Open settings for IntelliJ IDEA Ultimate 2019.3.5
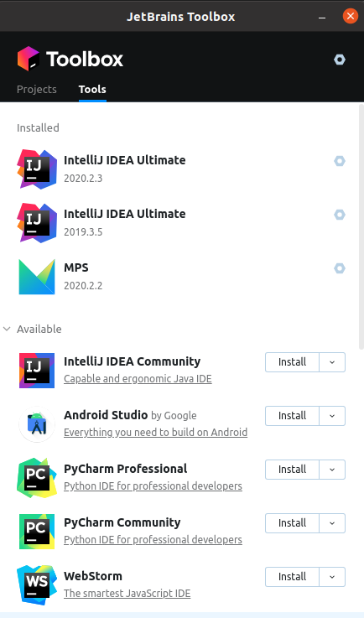364x618 pixels. [x=340, y=215]
